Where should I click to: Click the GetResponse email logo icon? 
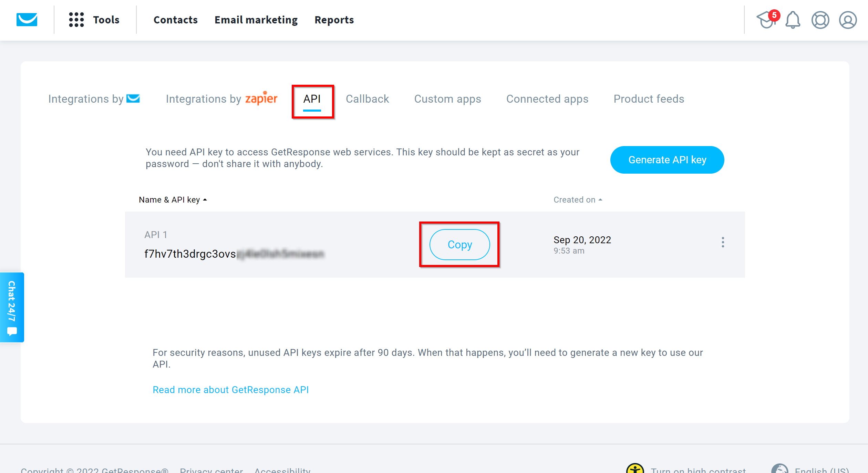(x=27, y=19)
